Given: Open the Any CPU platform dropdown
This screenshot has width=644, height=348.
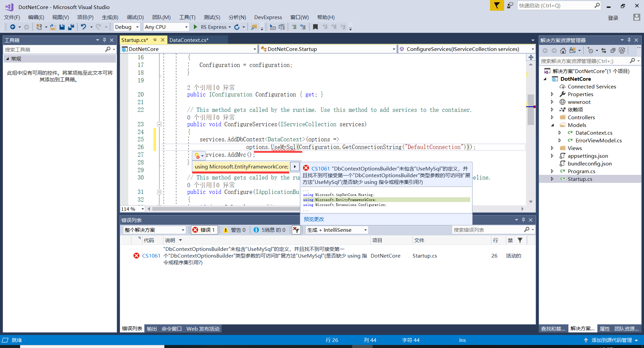Looking at the screenshot, I should 166,27.
